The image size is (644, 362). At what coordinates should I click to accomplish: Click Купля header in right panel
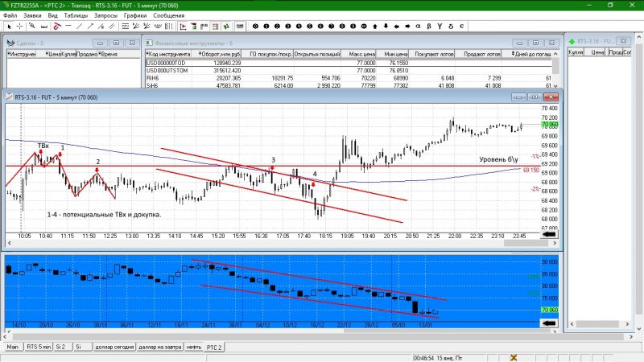pos(576,52)
